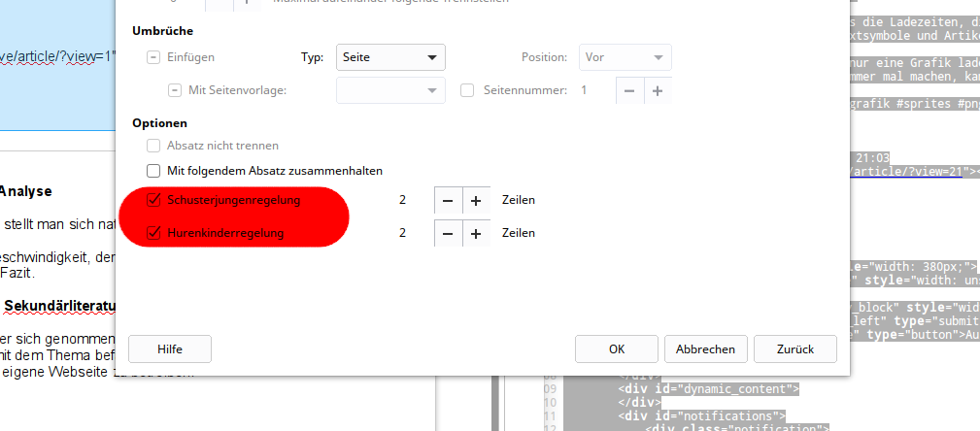Click the Hurenkinderregelung Zeilen value field
Image resolution: width=980 pixels, height=431 pixels.
pyautogui.click(x=402, y=234)
